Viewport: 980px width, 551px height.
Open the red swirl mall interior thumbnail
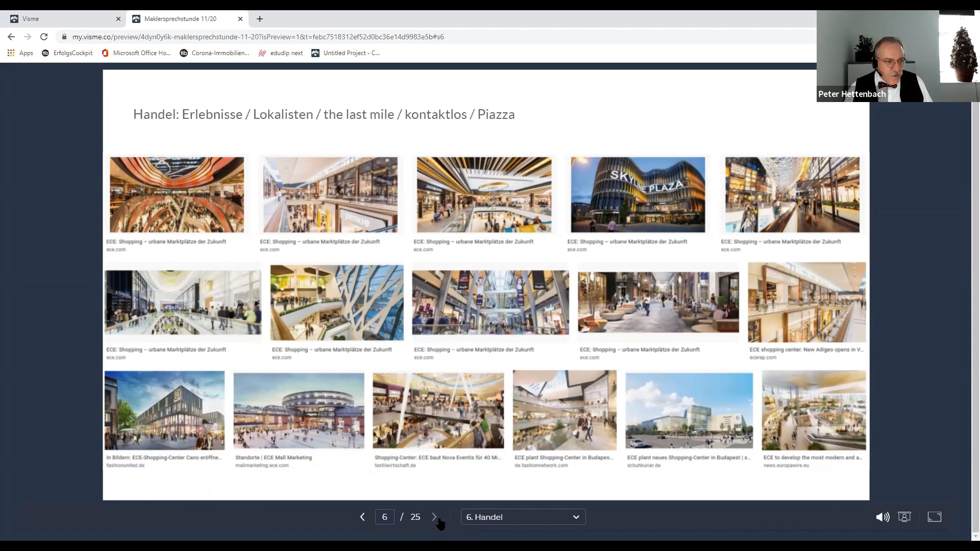[177, 194]
